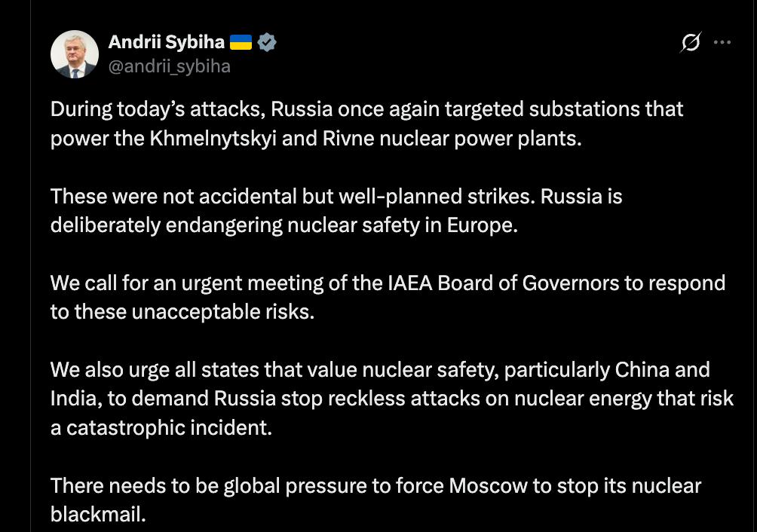Click the paragraph starting "During today's attacks"
757x532 pixels.
point(366,124)
